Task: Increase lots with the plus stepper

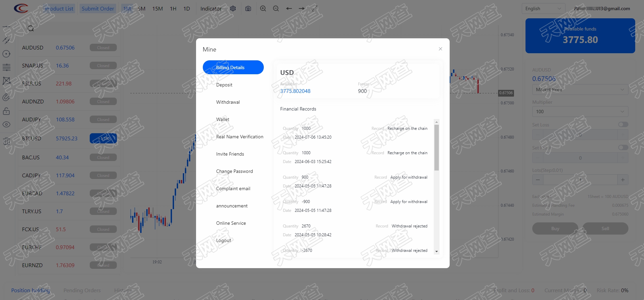Action: click(623, 180)
